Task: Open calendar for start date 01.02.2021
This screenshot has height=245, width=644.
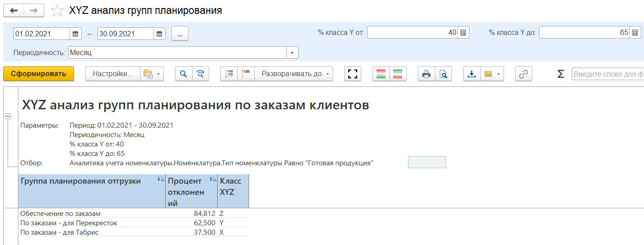Action: point(76,34)
